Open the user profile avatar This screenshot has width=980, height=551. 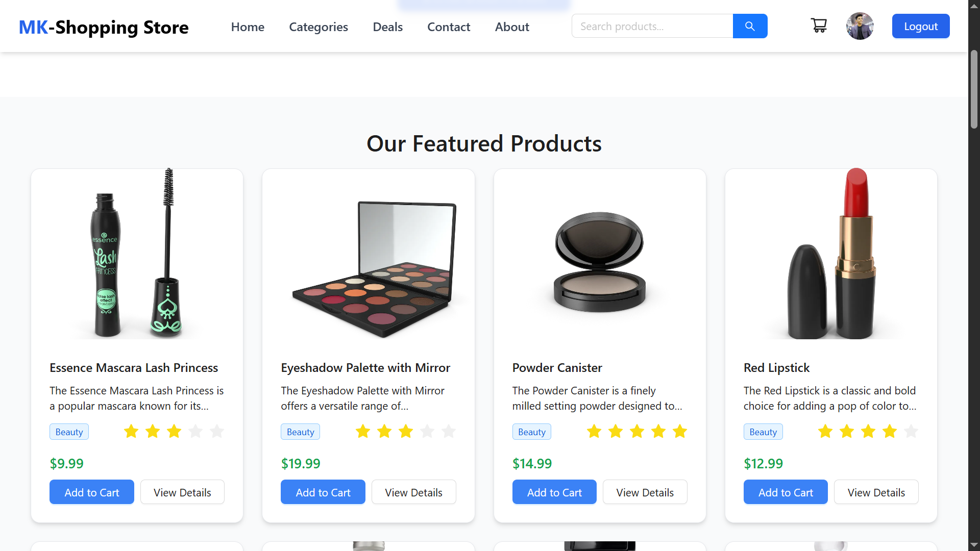860,26
